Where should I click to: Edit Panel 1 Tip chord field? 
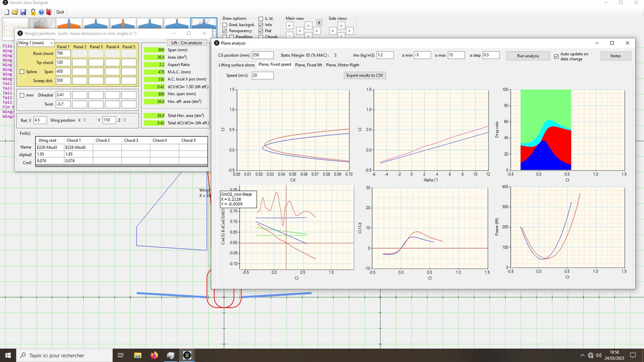coord(63,62)
